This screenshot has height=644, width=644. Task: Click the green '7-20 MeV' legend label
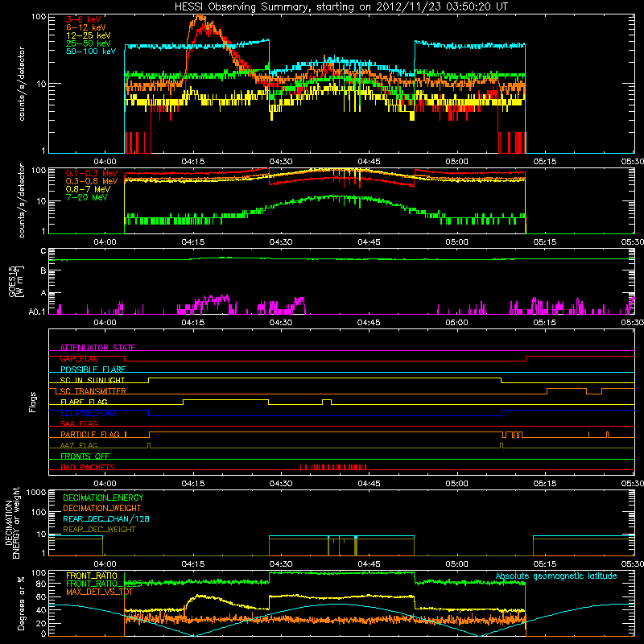tap(86, 197)
